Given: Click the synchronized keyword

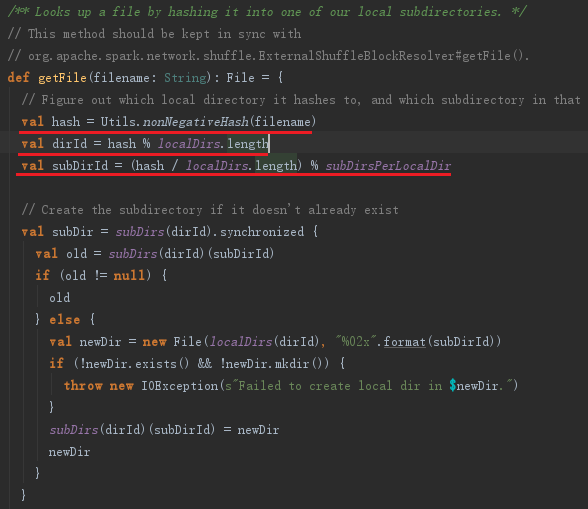Looking at the screenshot, I should click(262, 232).
